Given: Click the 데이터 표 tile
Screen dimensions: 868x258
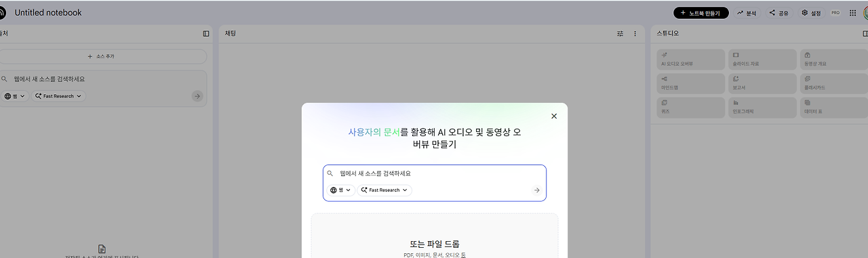Looking at the screenshot, I should [x=834, y=107].
